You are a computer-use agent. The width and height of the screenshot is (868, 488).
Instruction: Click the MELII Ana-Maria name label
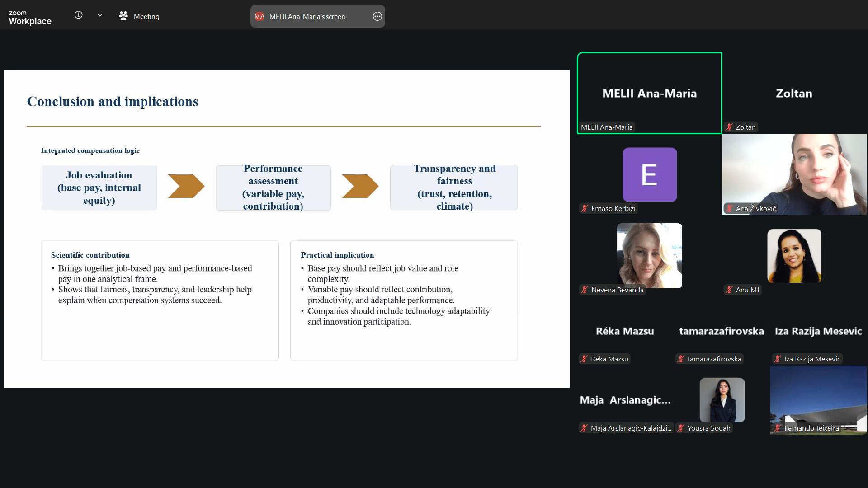click(607, 127)
